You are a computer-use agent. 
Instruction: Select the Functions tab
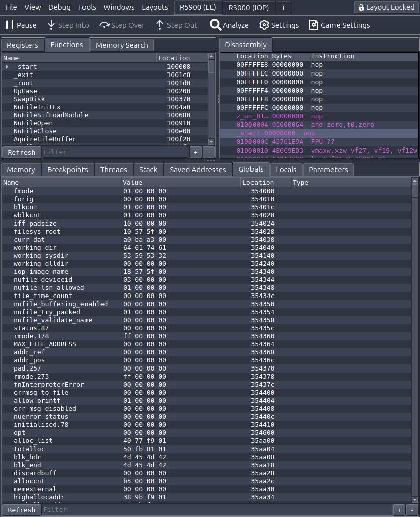[67, 45]
